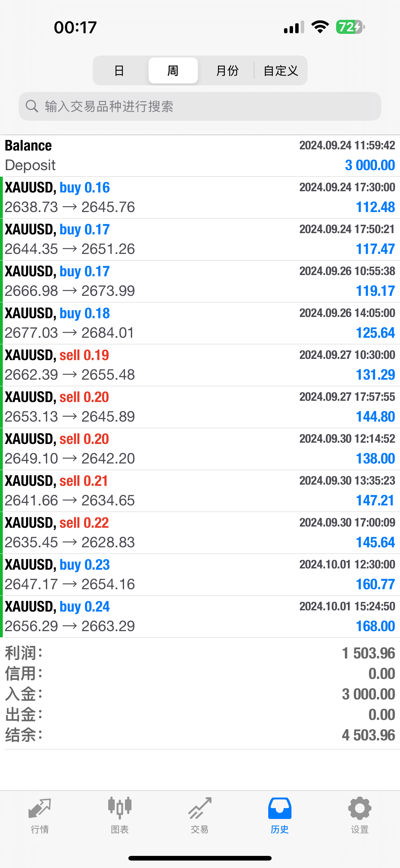This screenshot has height=868, width=400.
Task: Tap the 144.80 profit value
Action: pyautogui.click(x=376, y=417)
